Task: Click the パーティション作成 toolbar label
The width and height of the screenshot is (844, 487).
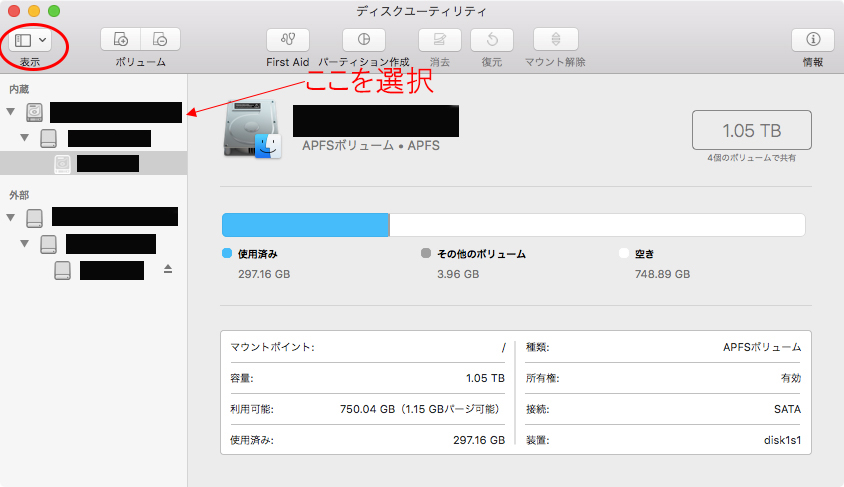Action: 364,62
